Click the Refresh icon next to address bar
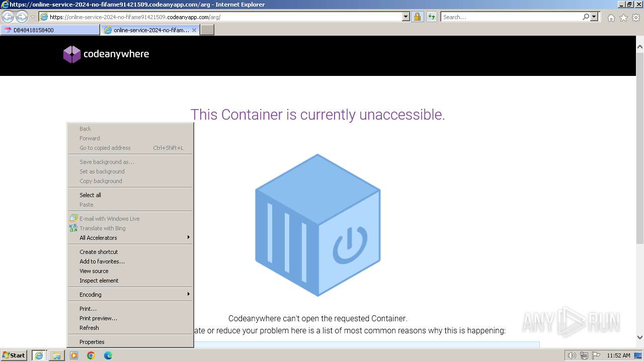Viewport: 644px width, 362px height. (x=432, y=17)
